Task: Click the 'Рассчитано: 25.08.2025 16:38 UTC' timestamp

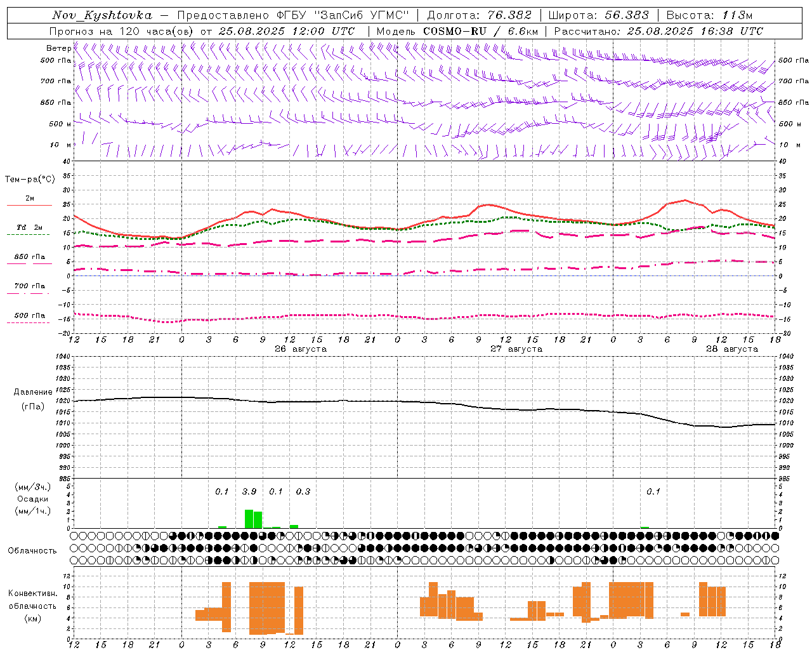Action: pos(658,31)
